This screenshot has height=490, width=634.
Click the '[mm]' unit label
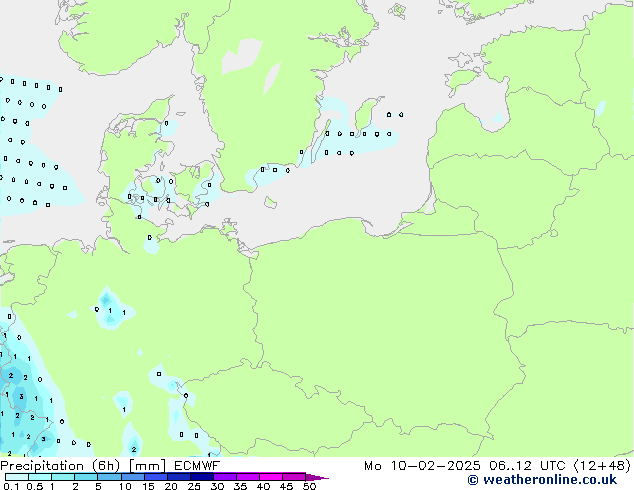[147, 466]
